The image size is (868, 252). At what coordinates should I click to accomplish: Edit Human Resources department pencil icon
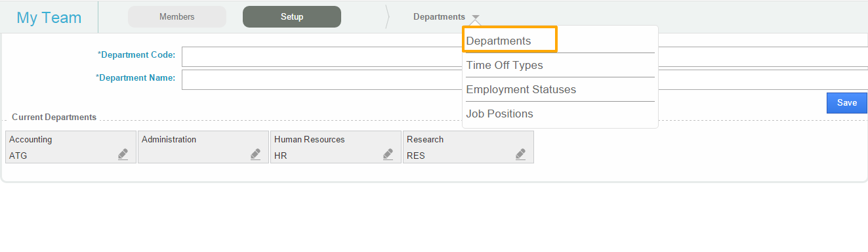388,154
